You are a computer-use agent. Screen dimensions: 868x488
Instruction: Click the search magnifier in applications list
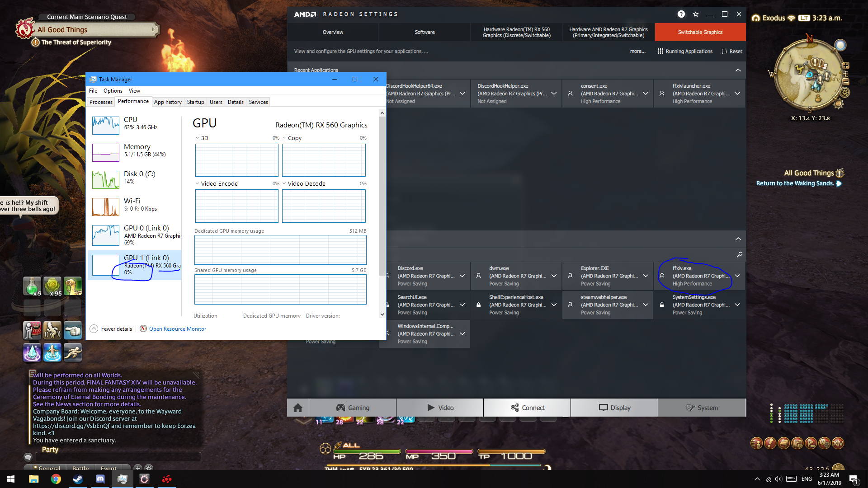[x=740, y=254]
